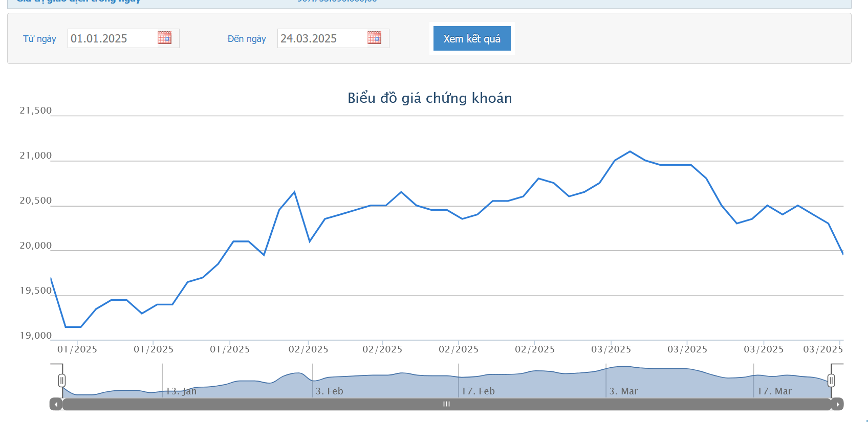This screenshot has width=868, height=422.
Task: Click the Từ ngày label
Action: [39, 39]
